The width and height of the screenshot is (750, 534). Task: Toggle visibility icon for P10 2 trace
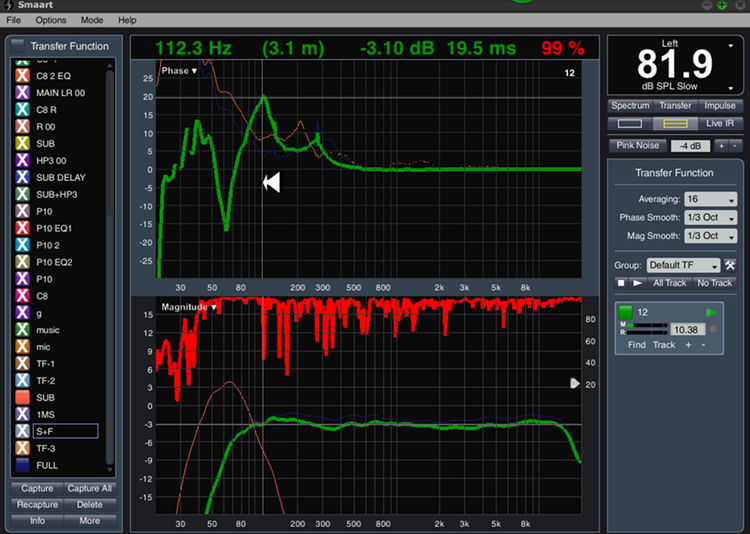pyautogui.click(x=22, y=245)
